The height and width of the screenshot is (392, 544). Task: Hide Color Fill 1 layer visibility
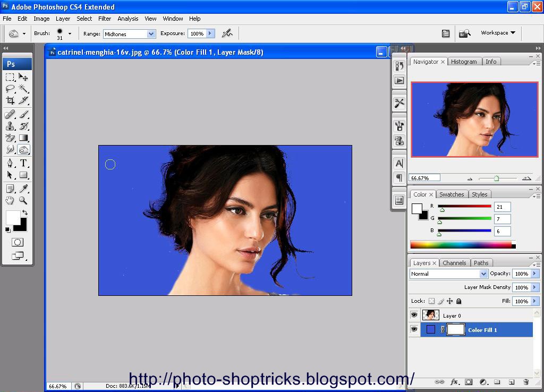(414, 329)
